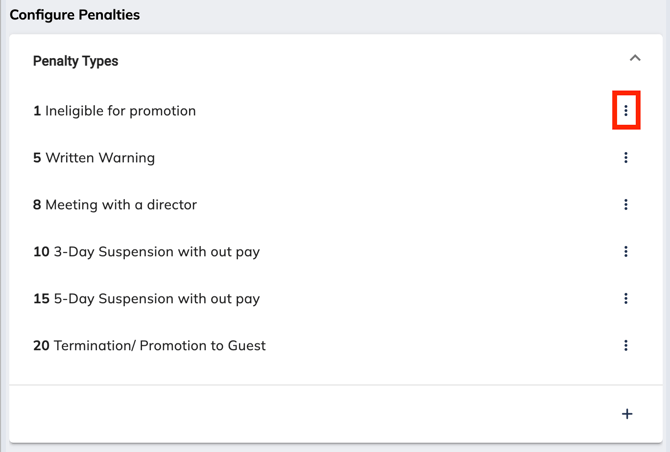The width and height of the screenshot is (670, 452).
Task: Click 3-Day Suspension with out pay text
Action: (x=157, y=252)
